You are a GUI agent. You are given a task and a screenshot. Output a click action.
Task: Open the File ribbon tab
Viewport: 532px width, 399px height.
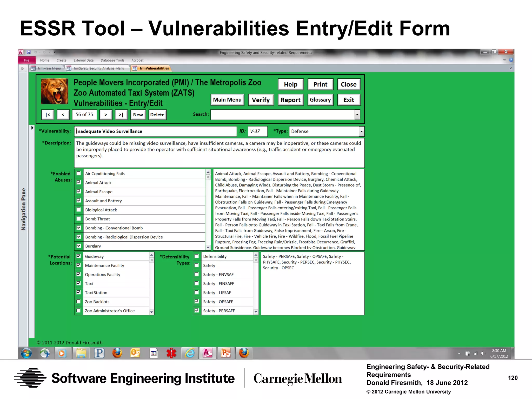26,60
